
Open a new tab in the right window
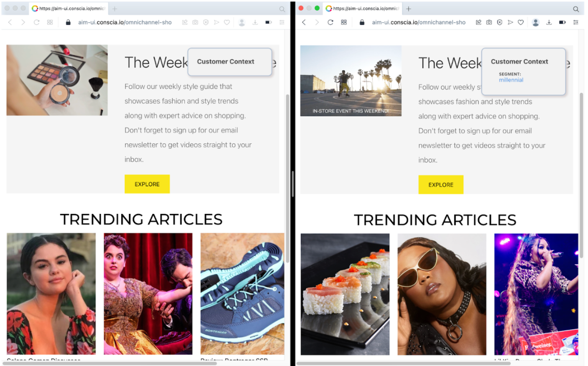coord(408,9)
